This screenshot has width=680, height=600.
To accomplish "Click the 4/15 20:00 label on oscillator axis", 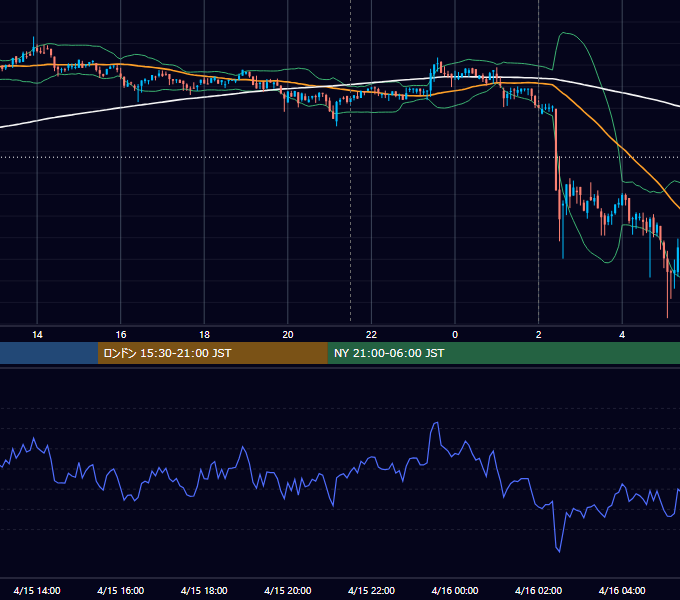I will tap(288, 590).
